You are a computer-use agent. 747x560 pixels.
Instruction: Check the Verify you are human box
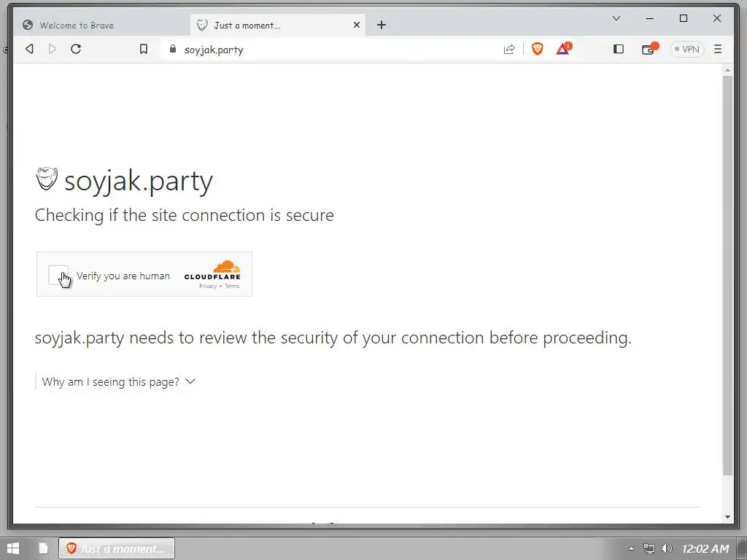coord(58,275)
